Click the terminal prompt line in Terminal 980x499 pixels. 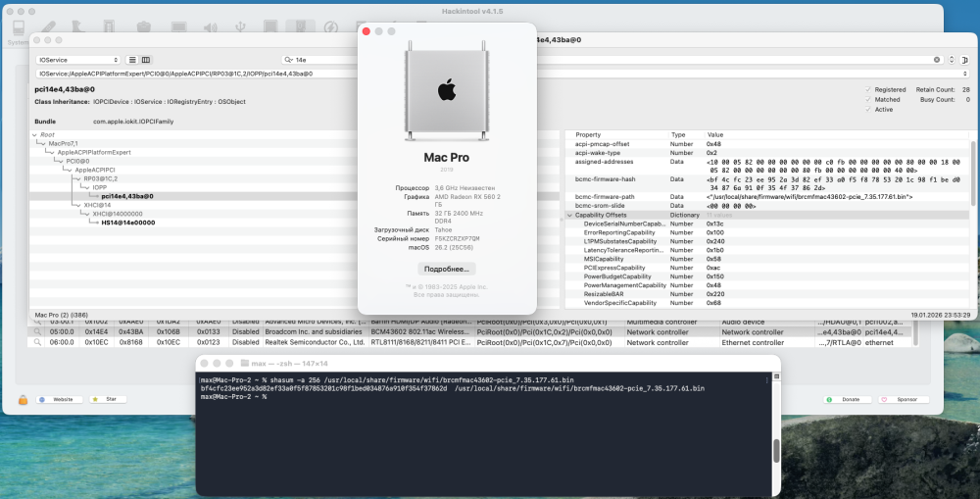coord(233,397)
